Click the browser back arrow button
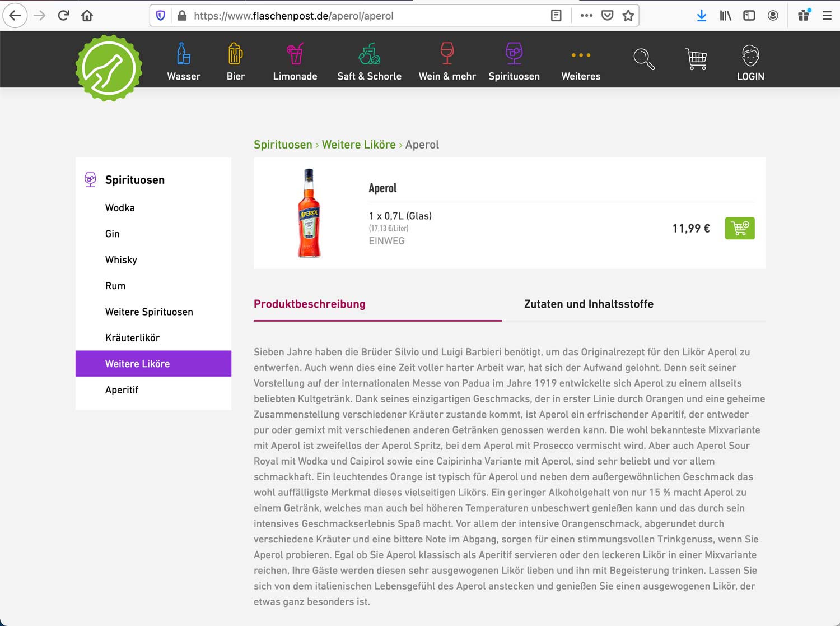 pyautogui.click(x=15, y=16)
